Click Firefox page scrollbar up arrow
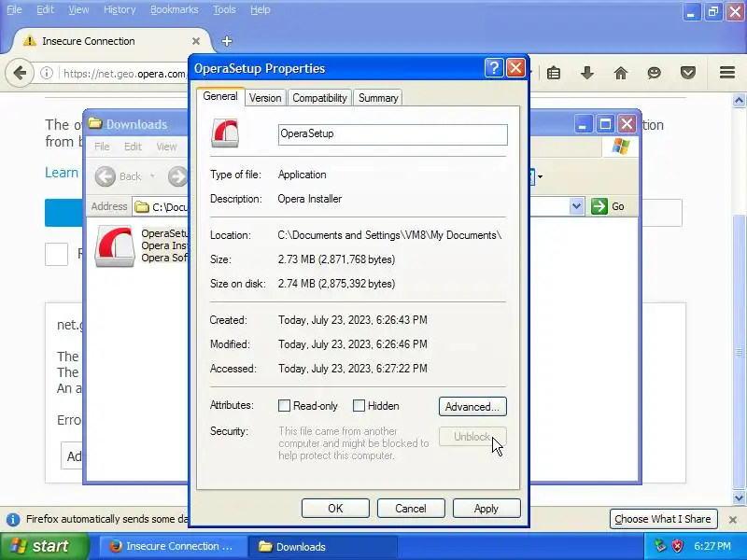This screenshot has height=560, width=747. [x=739, y=101]
